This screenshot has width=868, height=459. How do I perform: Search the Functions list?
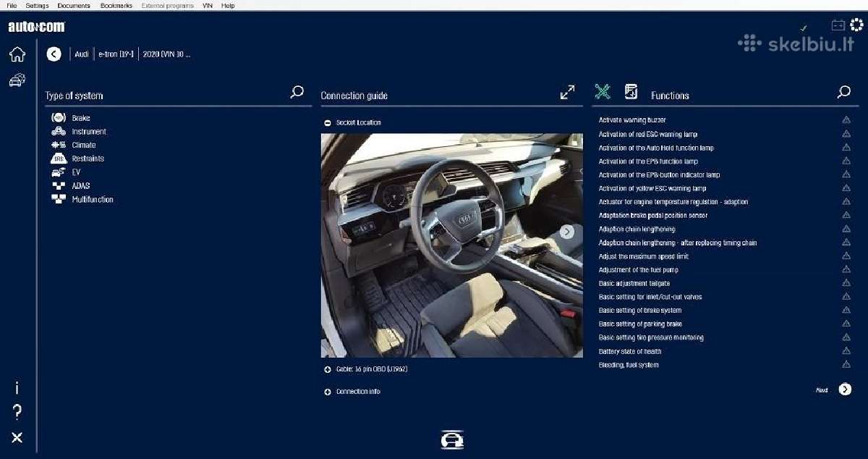tap(844, 92)
